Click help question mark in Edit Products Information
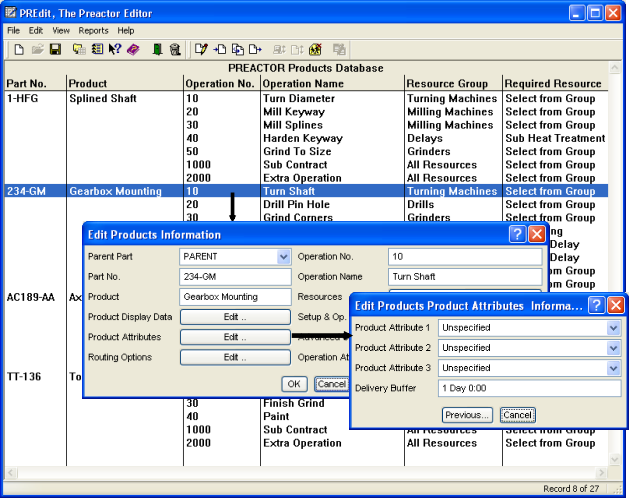The width and height of the screenshot is (630, 498). pyautogui.click(x=517, y=234)
